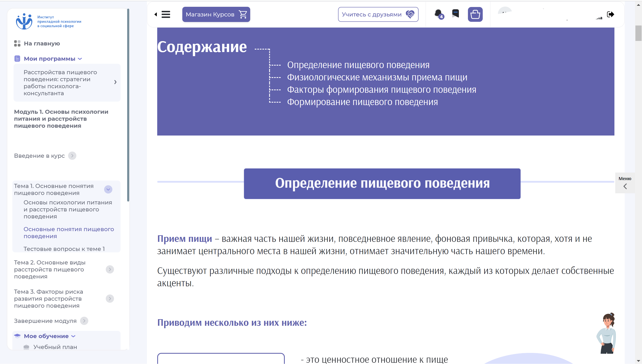Open Магазин Курсов shop
The height and width of the screenshot is (364, 642).
click(x=216, y=15)
